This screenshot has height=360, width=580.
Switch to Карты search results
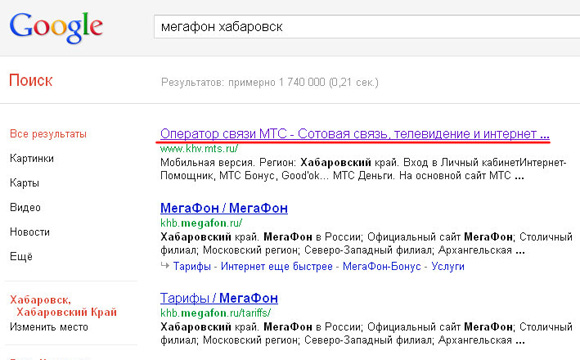coord(24,183)
